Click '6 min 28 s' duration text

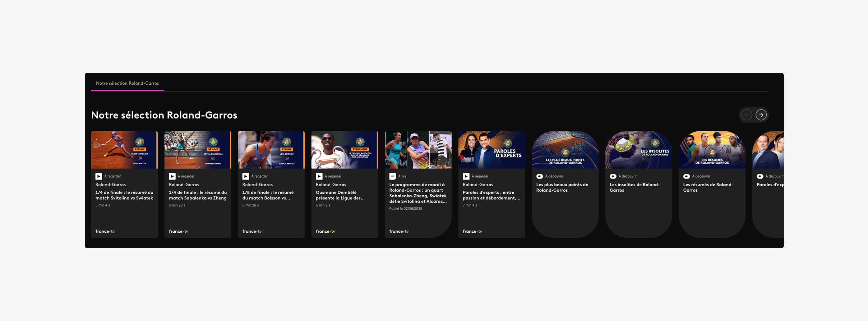tap(250, 205)
